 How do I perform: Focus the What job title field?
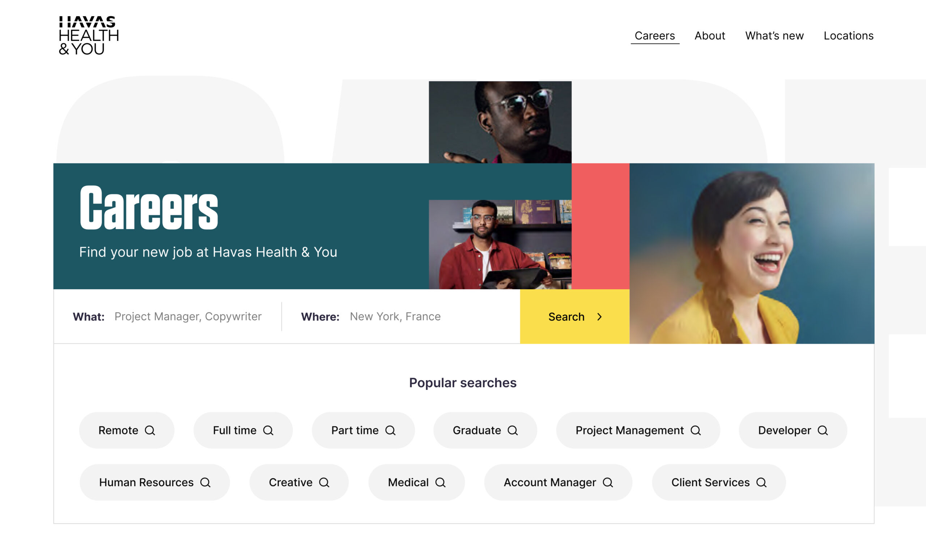188,317
